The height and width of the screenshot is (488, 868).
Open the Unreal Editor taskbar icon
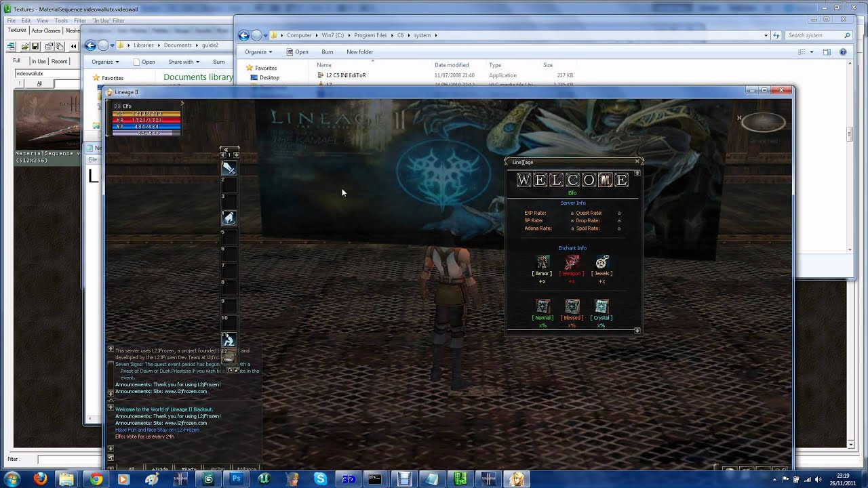coord(264,479)
